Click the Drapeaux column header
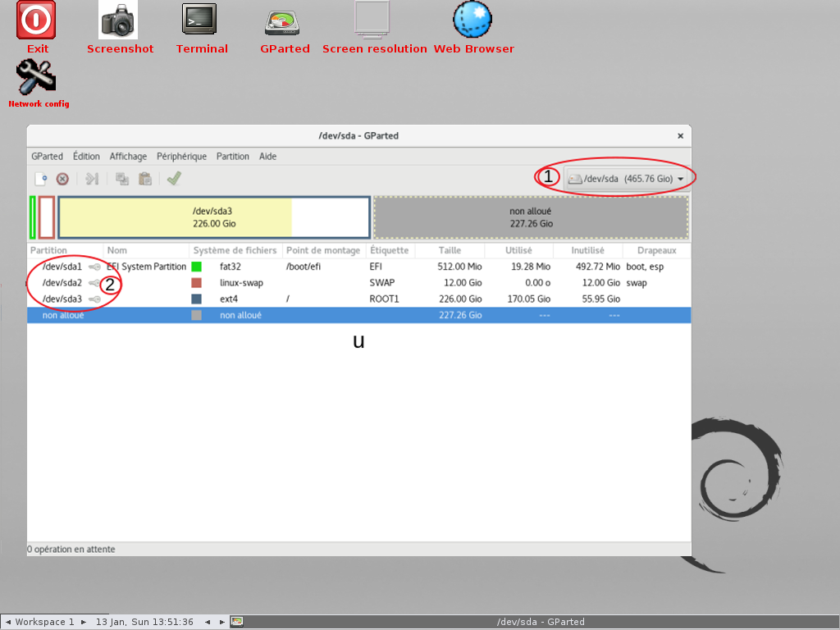Viewport: 840px width, 630px height. pyautogui.click(x=657, y=250)
